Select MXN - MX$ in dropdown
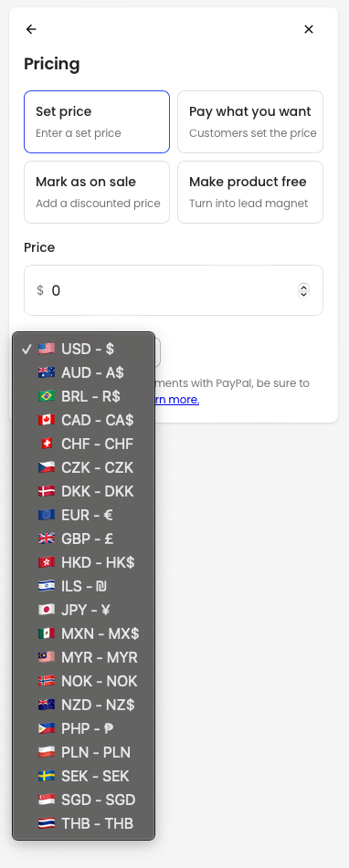Screen dimensions: 349x868 click(84, 633)
